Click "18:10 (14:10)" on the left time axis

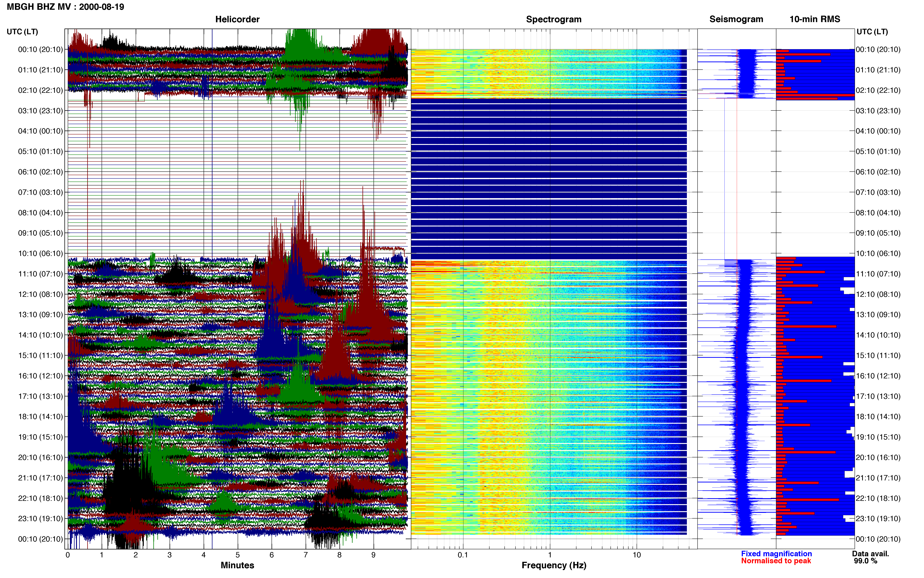[x=41, y=417]
